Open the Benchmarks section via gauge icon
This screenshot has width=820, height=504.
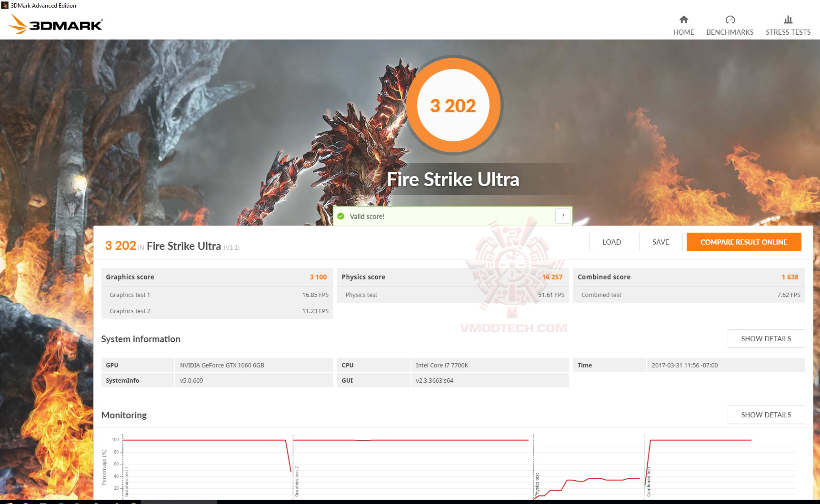(x=730, y=20)
